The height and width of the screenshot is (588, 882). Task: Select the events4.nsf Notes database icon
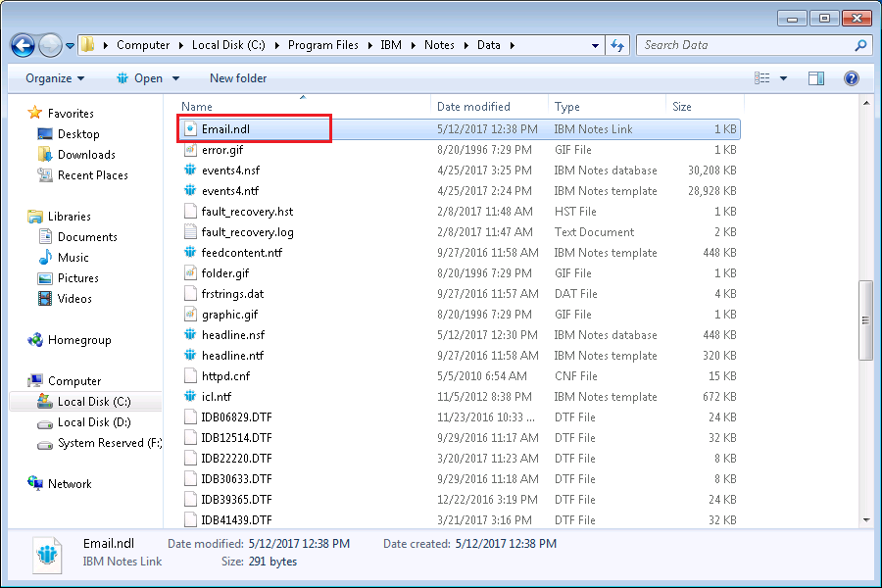tap(190, 170)
